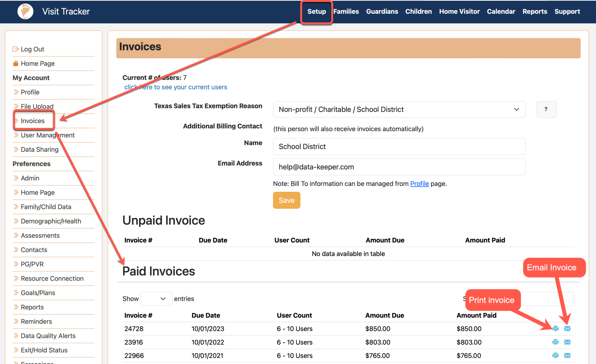Sort paid invoices by User Count header
The image size is (596, 364).
click(294, 315)
